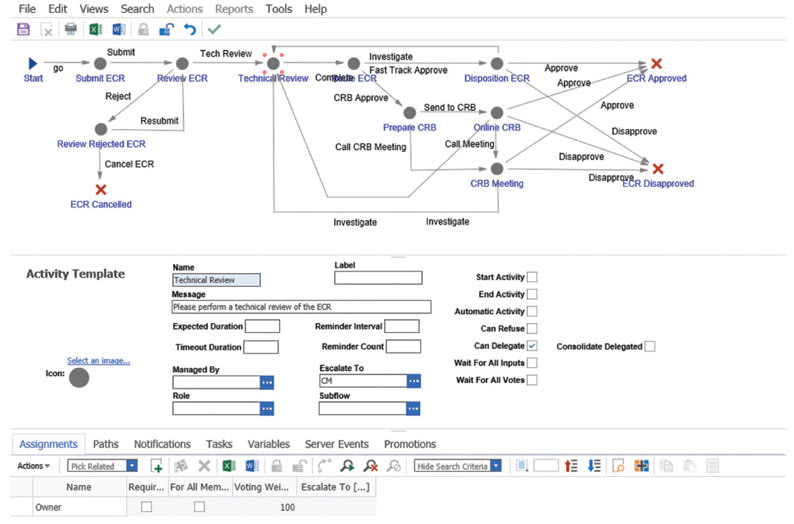
Task: Enable Consolidate Delegated checkbox
Action: (x=650, y=346)
